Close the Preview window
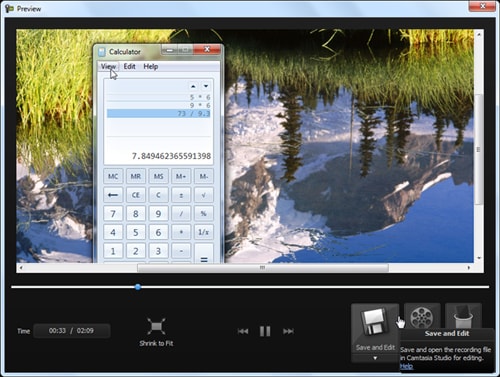Screen dimensions: 500x377 click(482, 6)
